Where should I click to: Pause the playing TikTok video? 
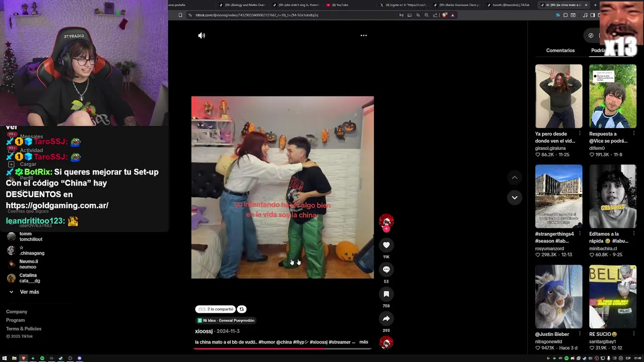(282, 188)
